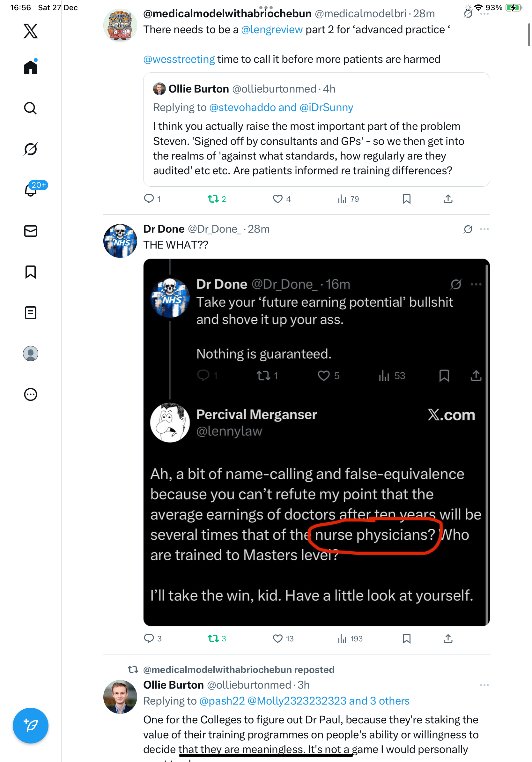532x762 pixels.
Task: Undo repost on Dr Done's post
Action: tap(213, 639)
